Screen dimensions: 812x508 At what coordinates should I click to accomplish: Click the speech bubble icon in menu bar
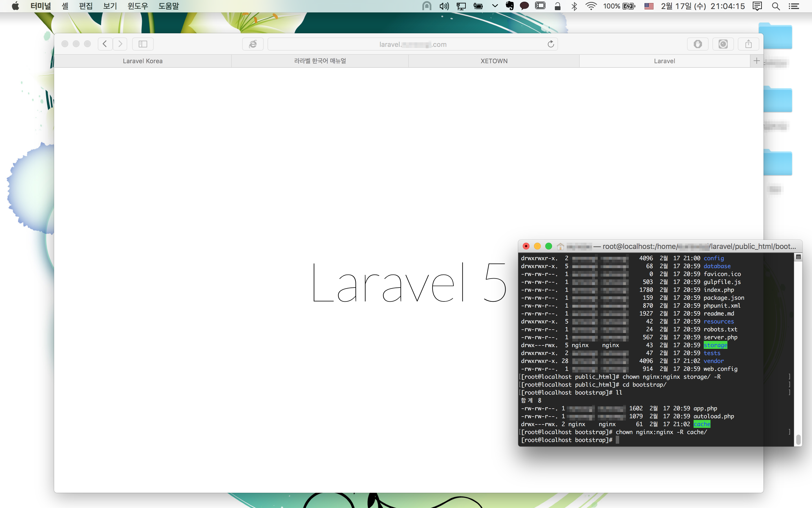tap(524, 6)
